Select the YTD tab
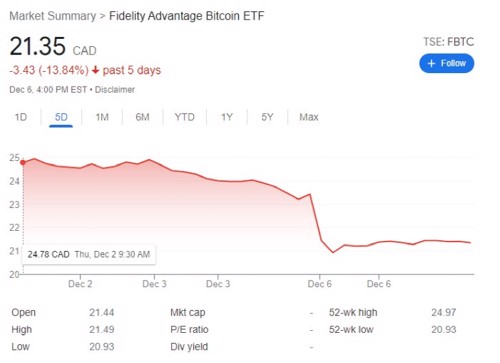This screenshot has height=363, width=500. click(184, 117)
